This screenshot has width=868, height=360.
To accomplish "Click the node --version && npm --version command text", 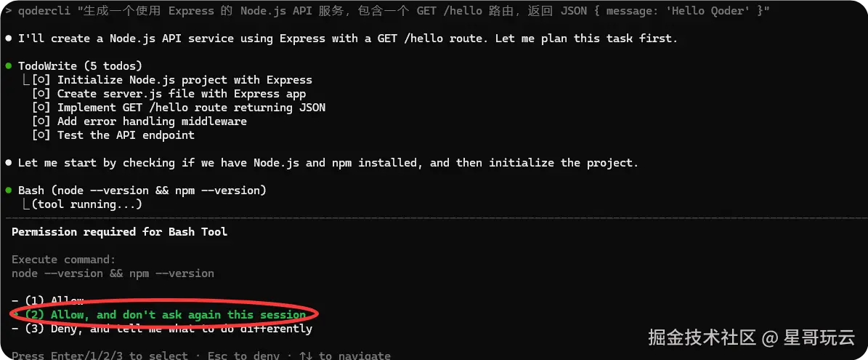I will point(113,273).
